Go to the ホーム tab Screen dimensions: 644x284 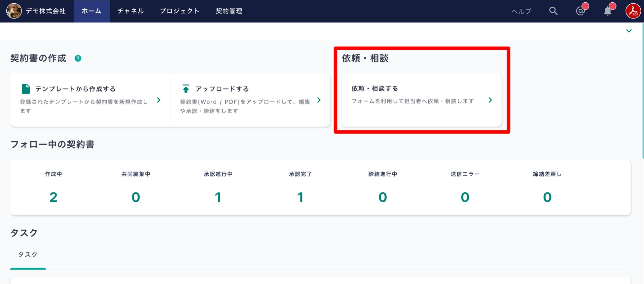(91, 11)
